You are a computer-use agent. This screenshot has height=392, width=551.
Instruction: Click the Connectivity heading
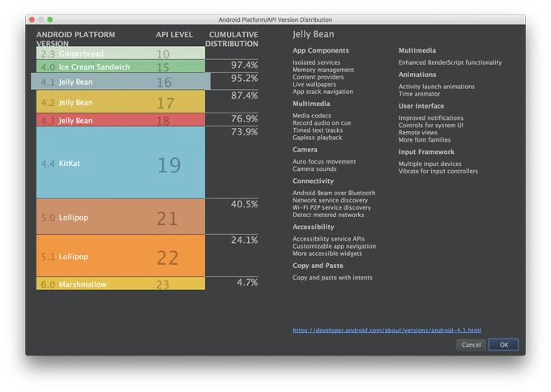click(313, 181)
